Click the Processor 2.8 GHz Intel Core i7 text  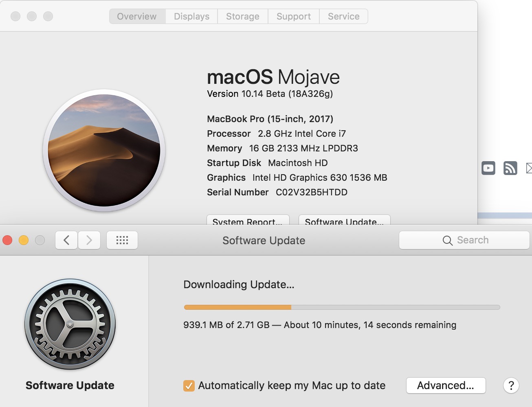tap(276, 133)
